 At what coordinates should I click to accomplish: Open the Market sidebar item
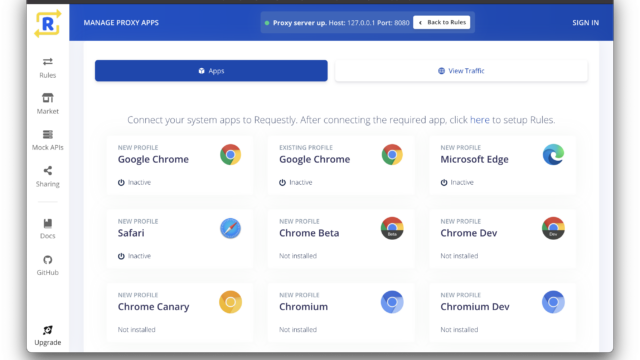48,104
